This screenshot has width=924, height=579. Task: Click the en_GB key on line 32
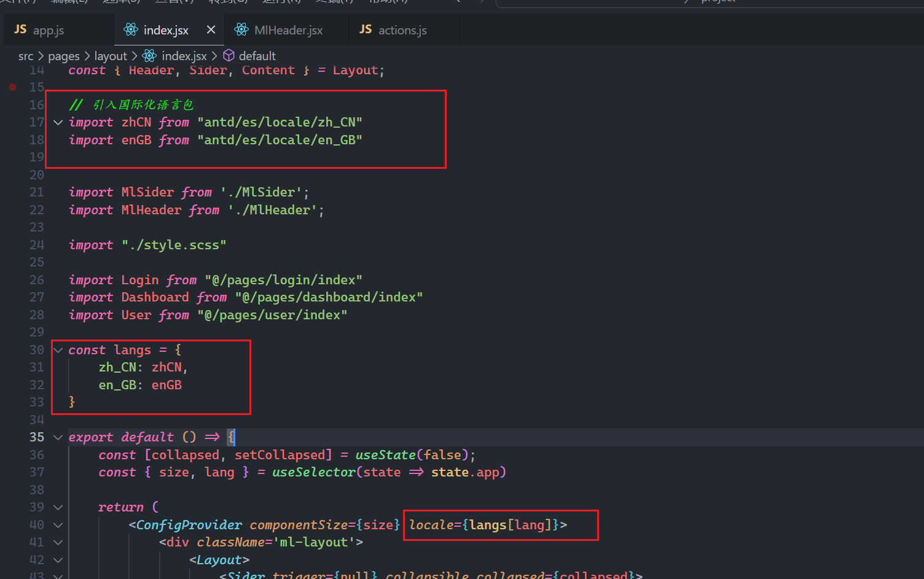pos(117,385)
